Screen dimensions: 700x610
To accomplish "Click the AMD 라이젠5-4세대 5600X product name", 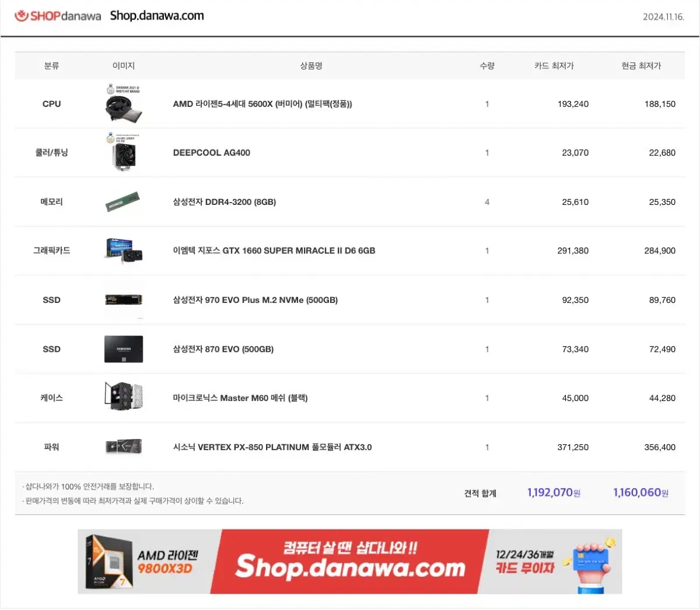I will point(262,104).
